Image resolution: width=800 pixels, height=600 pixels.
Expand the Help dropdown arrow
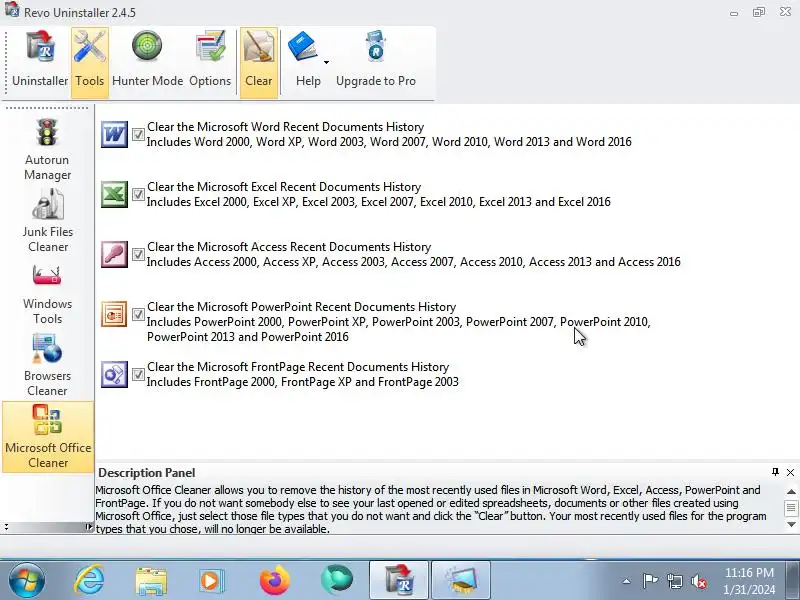[326, 62]
